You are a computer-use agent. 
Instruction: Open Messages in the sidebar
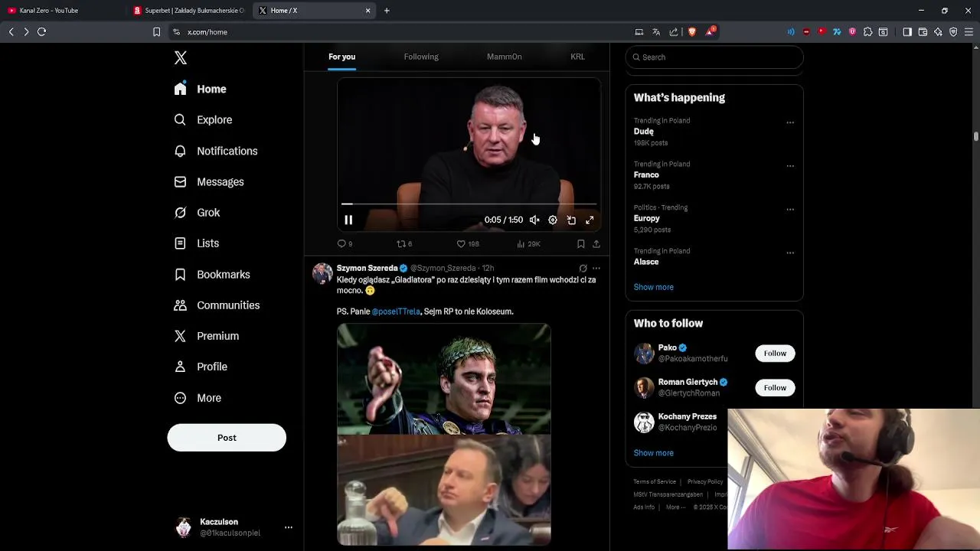click(208, 182)
